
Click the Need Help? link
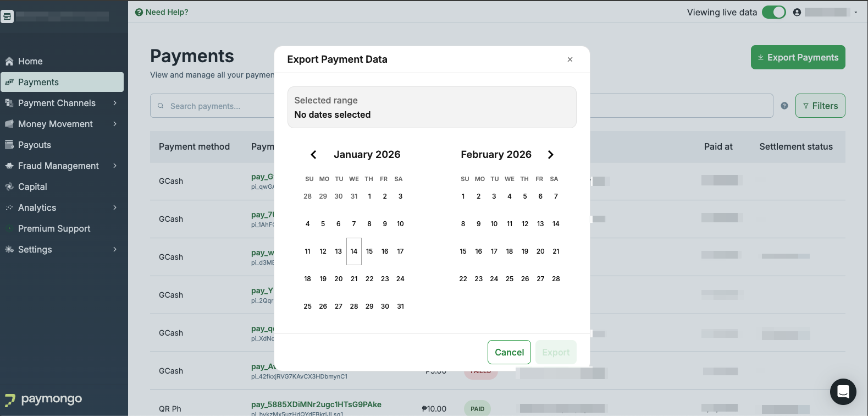coord(162,12)
